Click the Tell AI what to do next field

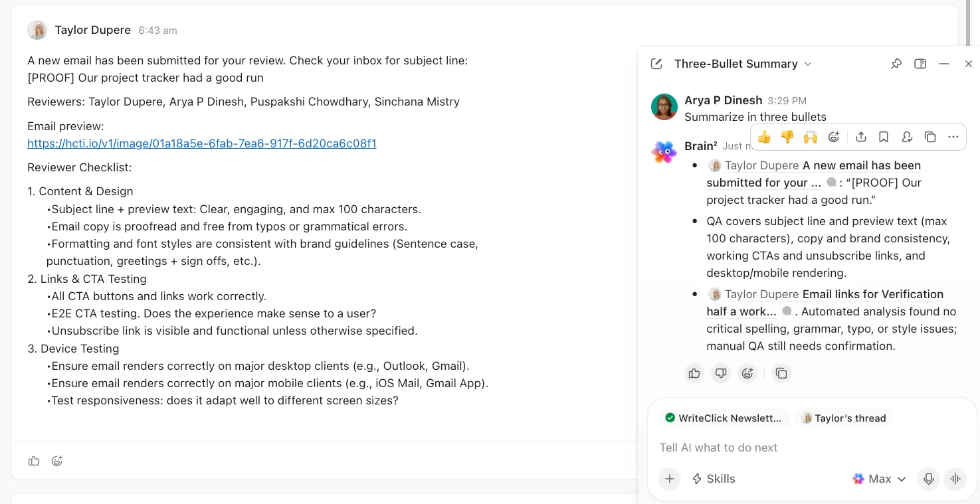coord(812,448)
